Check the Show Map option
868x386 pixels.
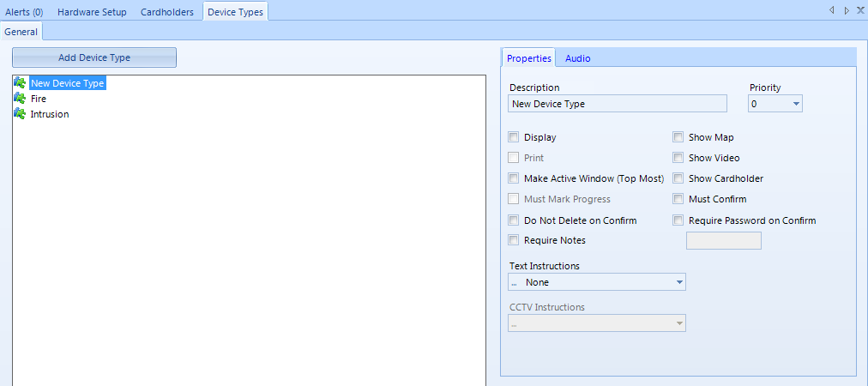tap(678, 137)
